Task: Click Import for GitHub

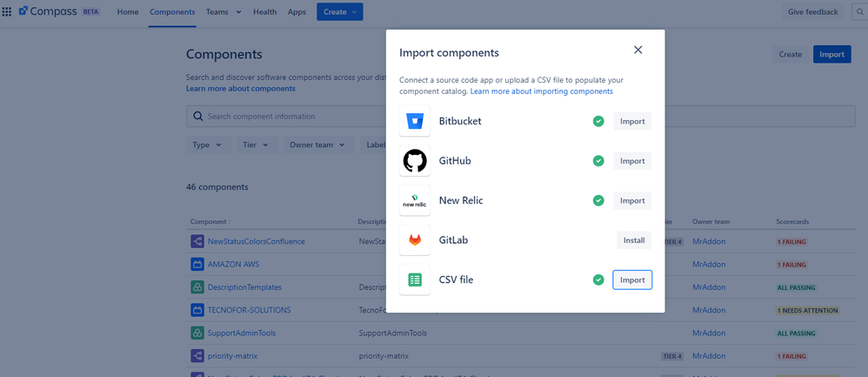Action: (632, 161)
